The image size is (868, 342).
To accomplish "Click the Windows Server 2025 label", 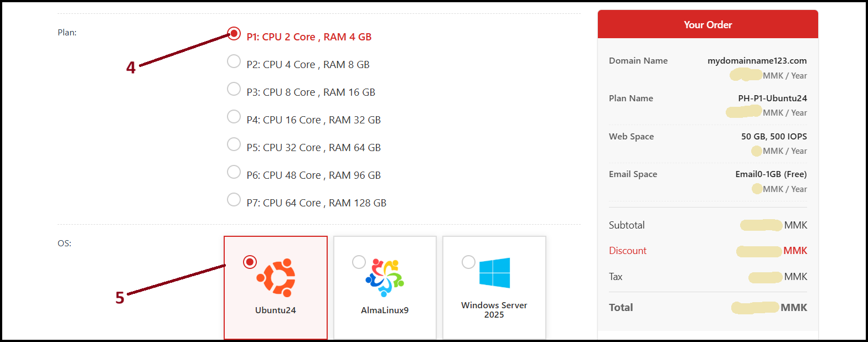I will pos(494,310).
